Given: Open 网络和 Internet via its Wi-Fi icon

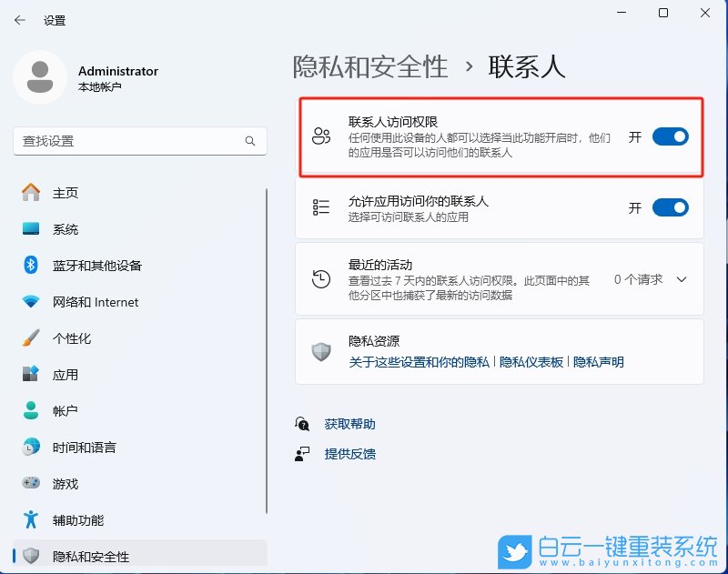Looking at the screenshot, I should tap(33, 302).
